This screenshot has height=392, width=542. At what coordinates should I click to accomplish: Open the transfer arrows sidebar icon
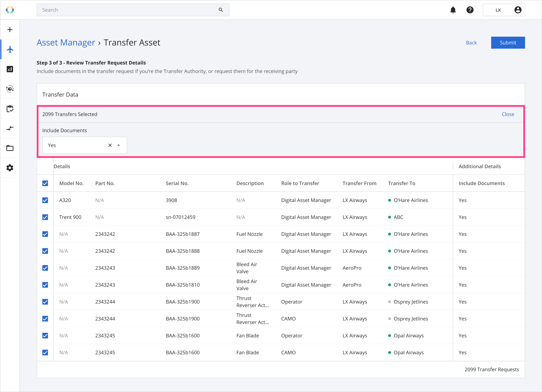click(10, 128)
